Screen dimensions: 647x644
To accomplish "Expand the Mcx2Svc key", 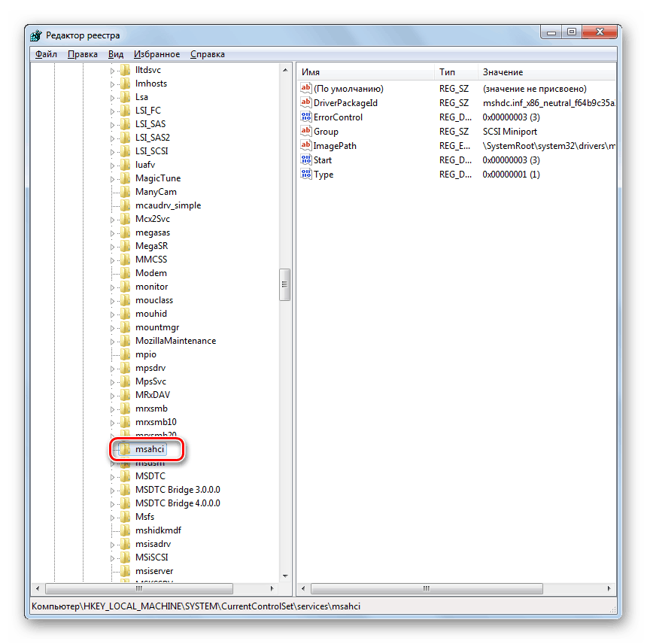I will pos(112,220).
